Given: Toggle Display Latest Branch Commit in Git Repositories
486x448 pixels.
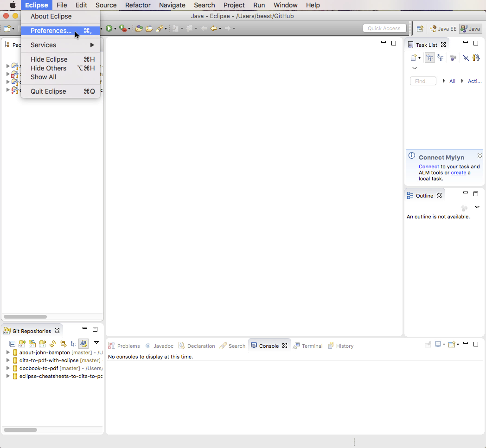Looking at the screenshot, I should pos(83,344).
